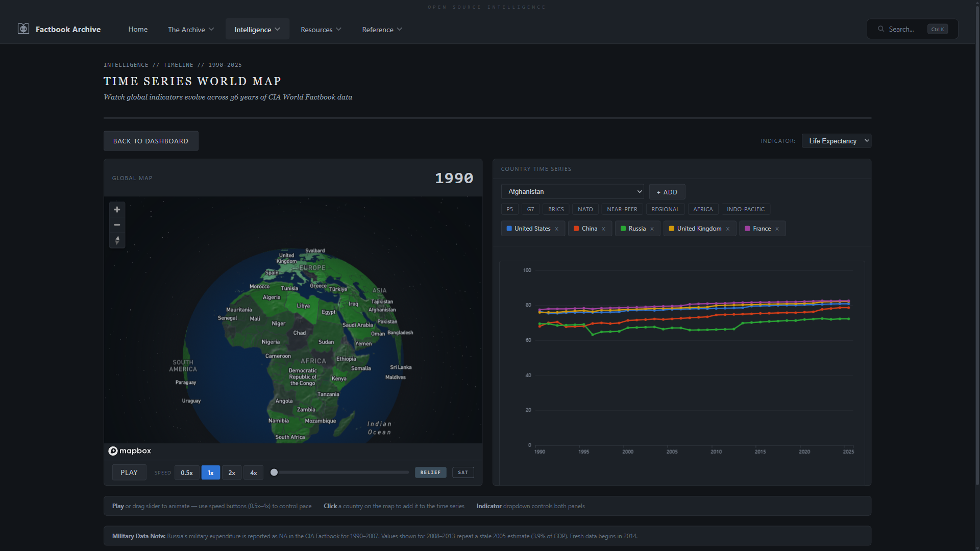
Task: Toggle the SAT map style
Action: (463, 472)
